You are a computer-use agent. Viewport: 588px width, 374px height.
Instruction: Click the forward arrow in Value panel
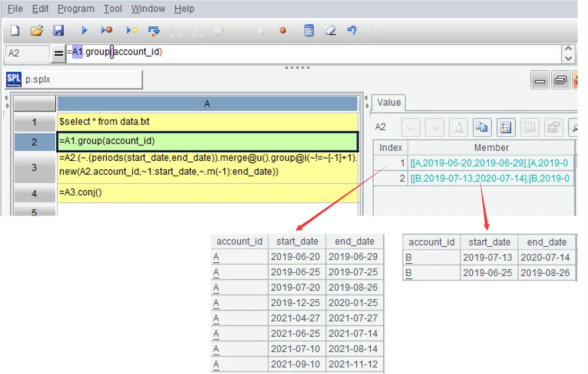434,127
